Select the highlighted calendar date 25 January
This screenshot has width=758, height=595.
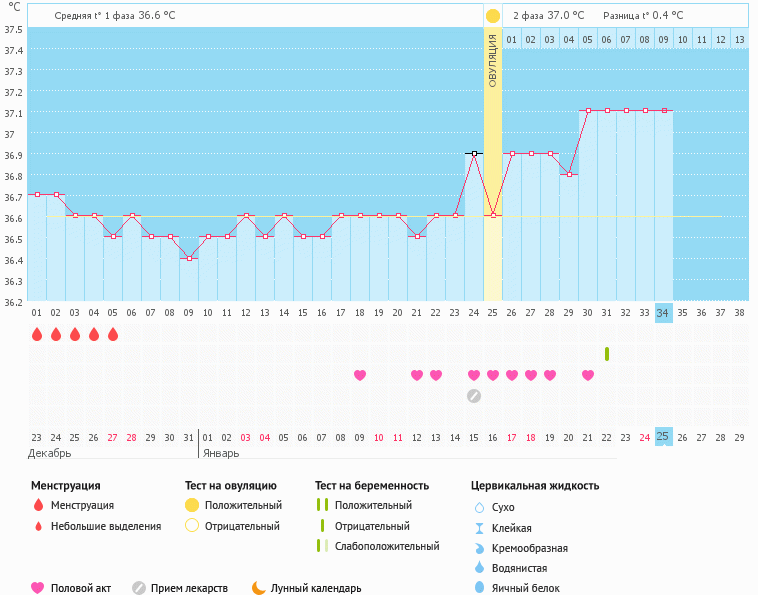(x=663, y=437)
